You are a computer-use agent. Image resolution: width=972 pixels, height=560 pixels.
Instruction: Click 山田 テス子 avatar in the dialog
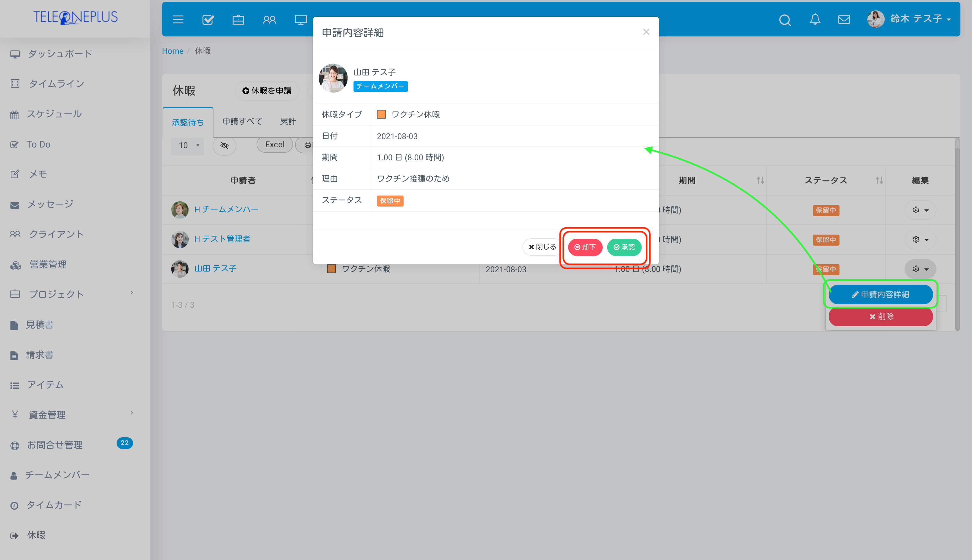(x=333, y=78)
